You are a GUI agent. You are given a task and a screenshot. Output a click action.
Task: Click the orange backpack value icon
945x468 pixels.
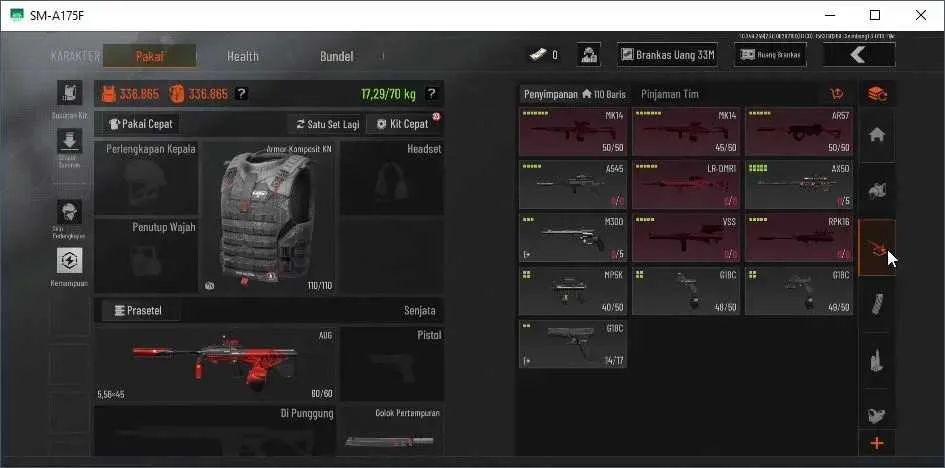pyautogui.click(x=177, y=94)
